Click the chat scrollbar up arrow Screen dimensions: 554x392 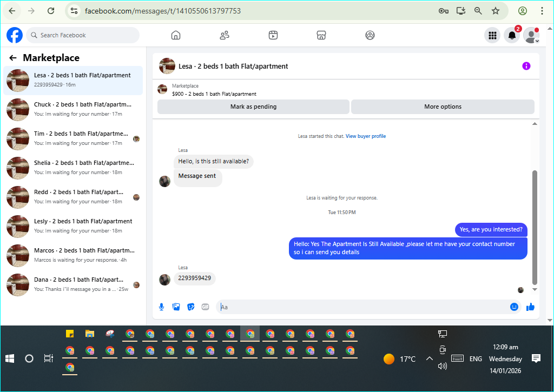pos(535,124)
